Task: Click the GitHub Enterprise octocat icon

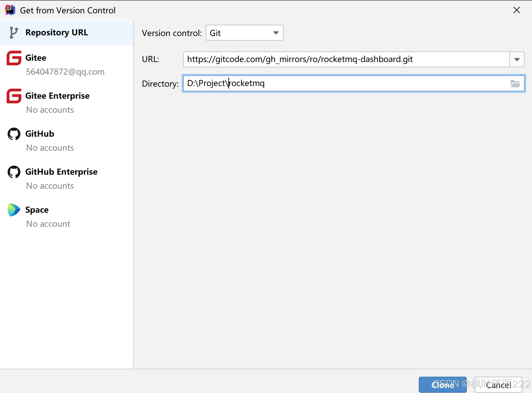Action: pyautogui.click(x=14, y=172)
